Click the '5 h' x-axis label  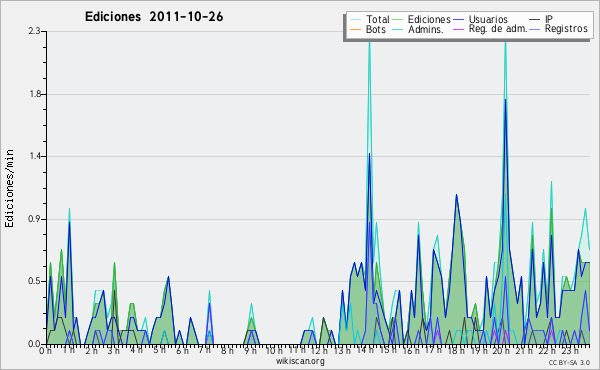click(x=159, y=350)
